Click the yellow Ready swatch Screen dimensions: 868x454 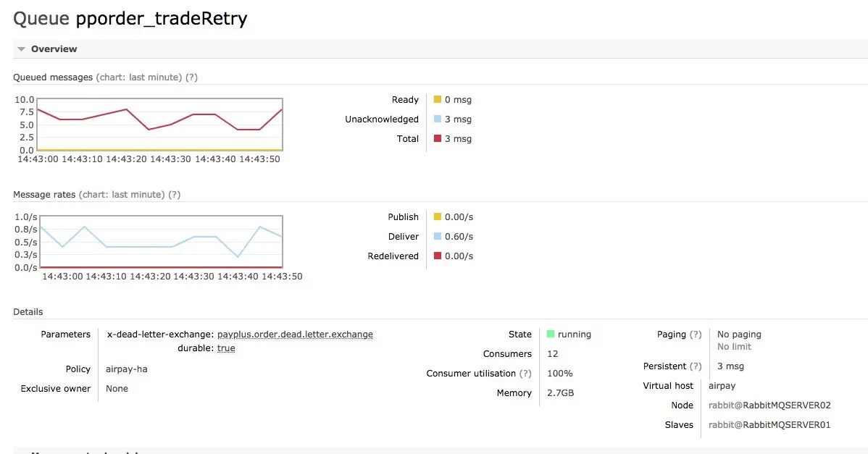[438, 99]
